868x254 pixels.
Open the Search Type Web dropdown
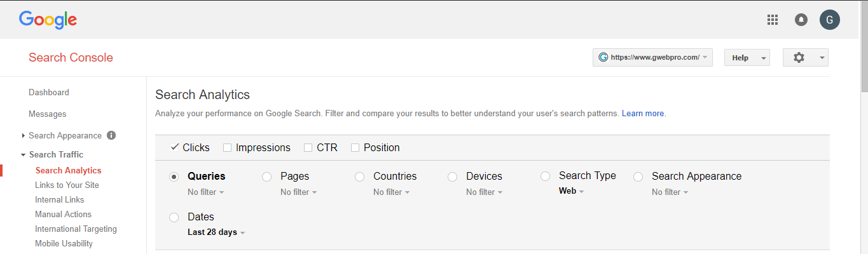pos(571,191)
